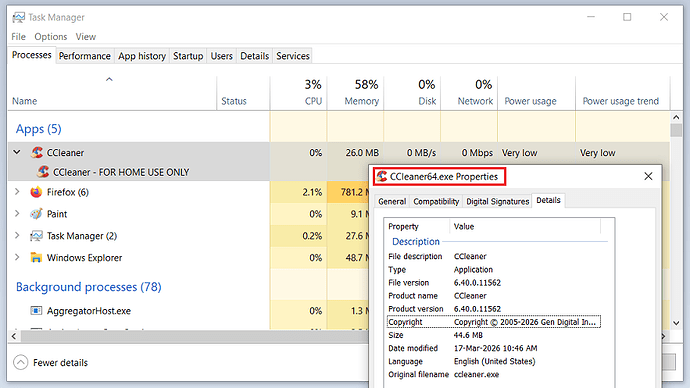Screen dimensions: 690x388
Task: Click the AggregatorHost.exe process icon
Action: click(x=36, y=311)
